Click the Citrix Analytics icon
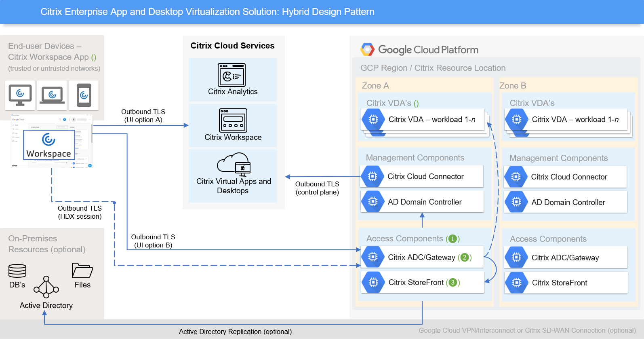 (x=232, y=75)
